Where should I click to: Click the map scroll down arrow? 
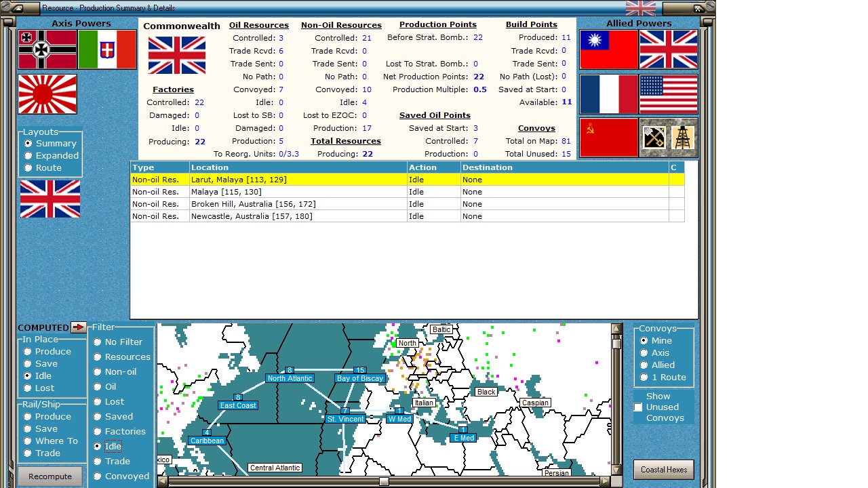click(x=616, y=470)
